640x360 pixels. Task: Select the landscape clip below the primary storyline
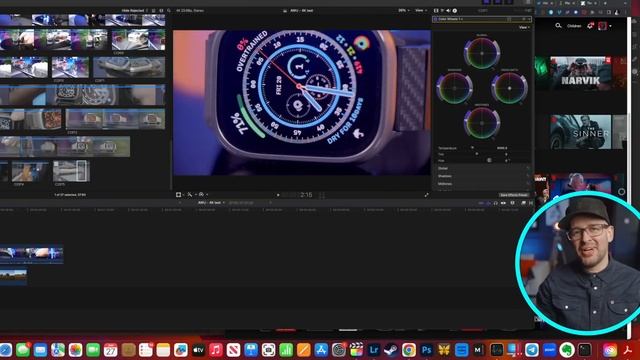(x=13, y=277)
